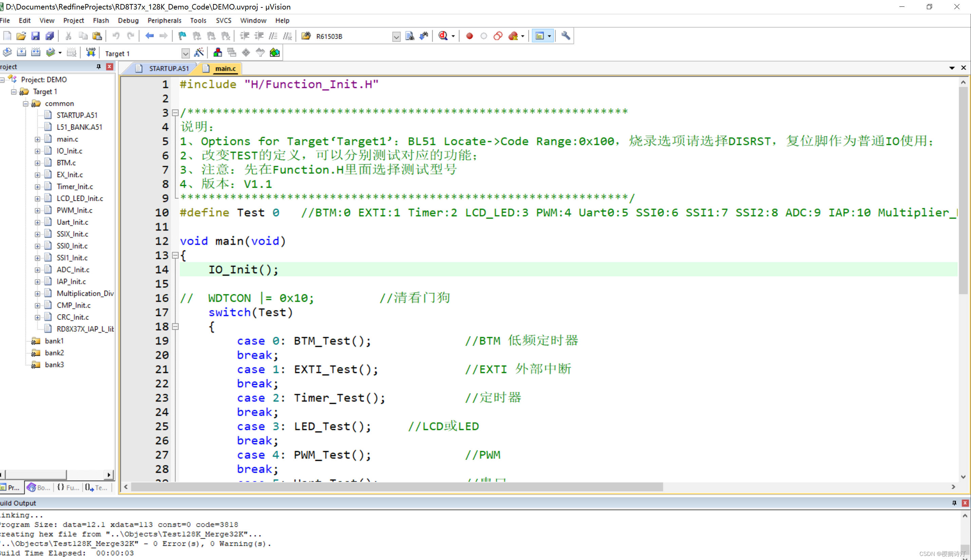Open Configuration with the wrench icon
The image size is (971, 560).
(x=565, y=36)
